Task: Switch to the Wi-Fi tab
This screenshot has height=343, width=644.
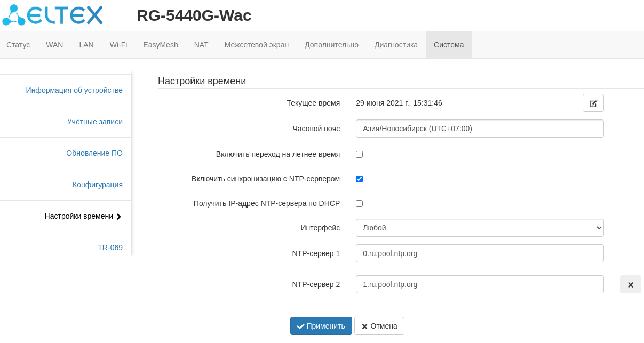Action: pyautogui.click(x=118, y=45)
